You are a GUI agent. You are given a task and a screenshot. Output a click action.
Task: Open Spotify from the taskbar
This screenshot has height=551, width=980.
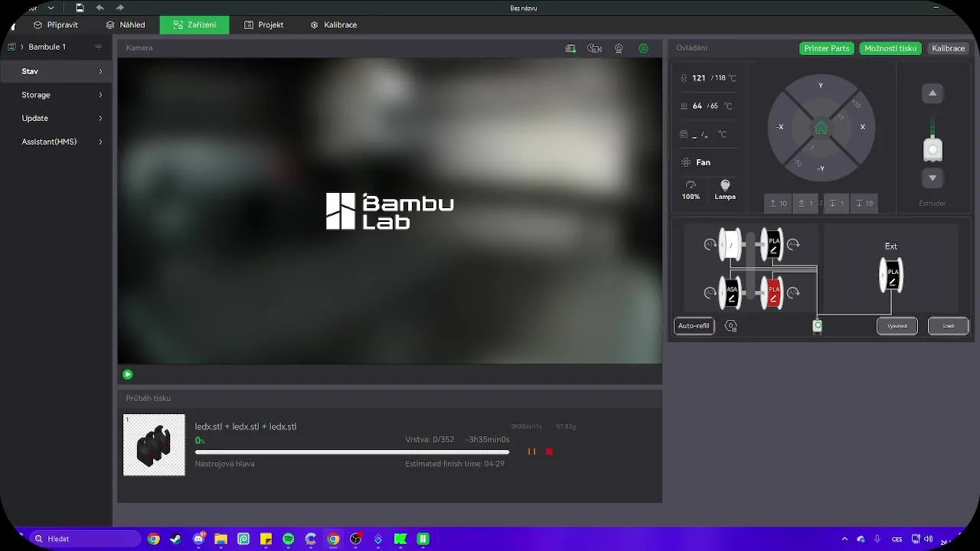pos(289,539)
